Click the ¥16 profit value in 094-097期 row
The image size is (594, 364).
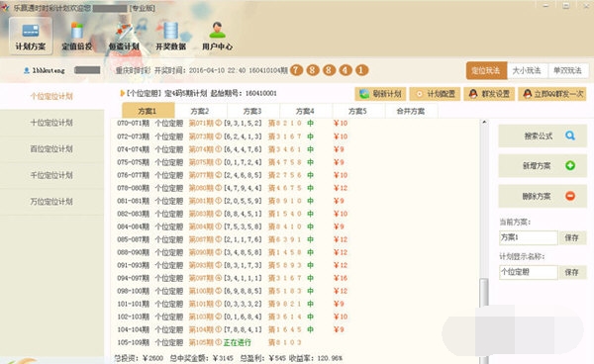pyautogui.click(x=341, y=278)
